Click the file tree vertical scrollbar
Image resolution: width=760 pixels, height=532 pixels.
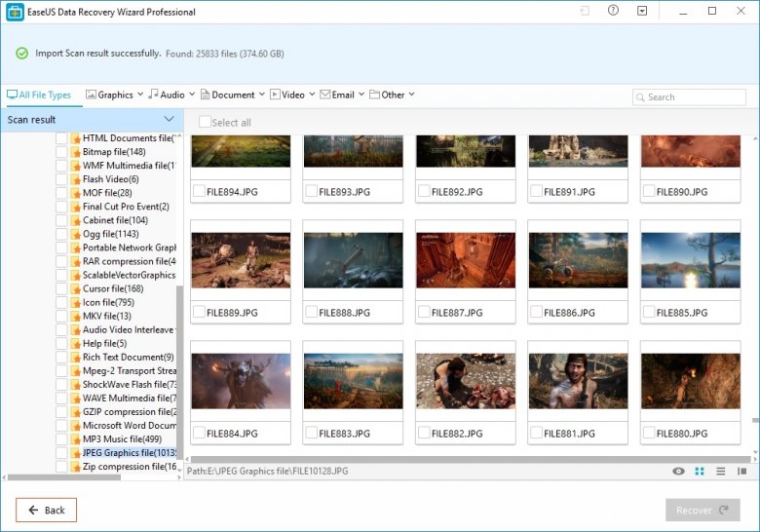click(179, 370)
